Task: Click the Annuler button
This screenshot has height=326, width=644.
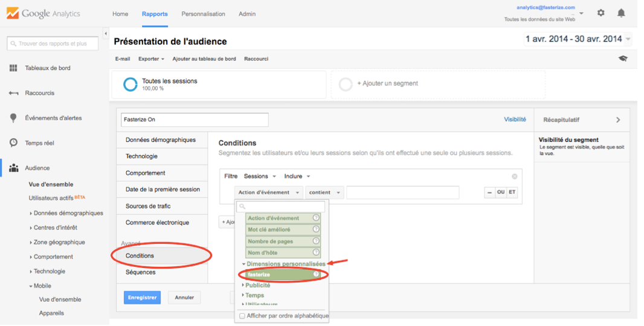Action: [184, 298]
